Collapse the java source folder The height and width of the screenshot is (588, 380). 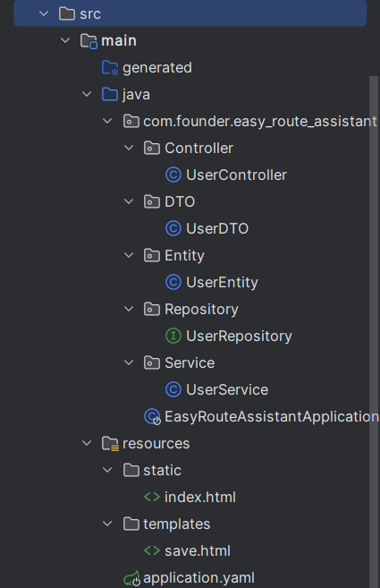coord(87,94)
